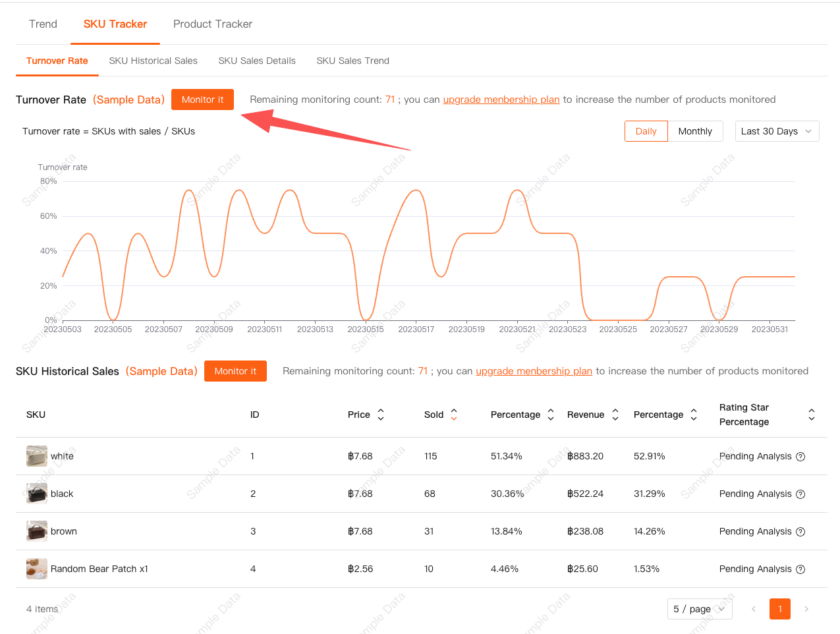Click Monitor it beside Turnover Rate
The width and height of the screenshot is (840, 634).
[202, 100]
